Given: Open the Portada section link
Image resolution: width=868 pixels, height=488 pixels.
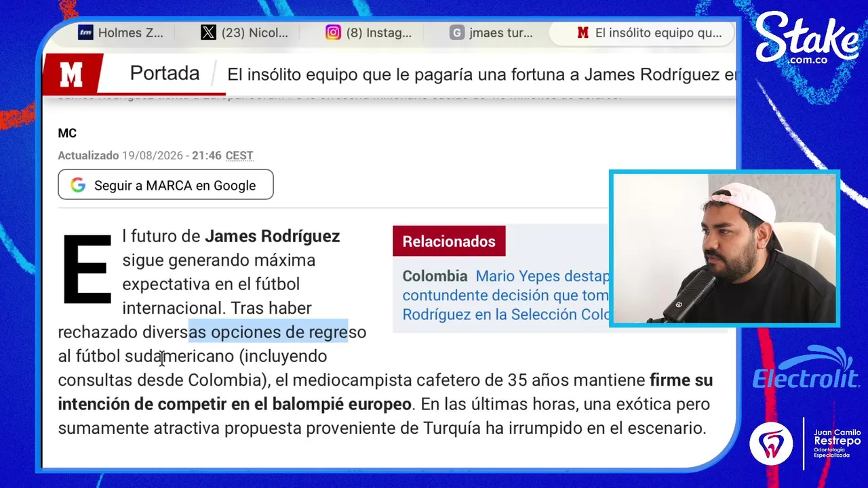Looking at the screenshot, I should click(165, 73).
